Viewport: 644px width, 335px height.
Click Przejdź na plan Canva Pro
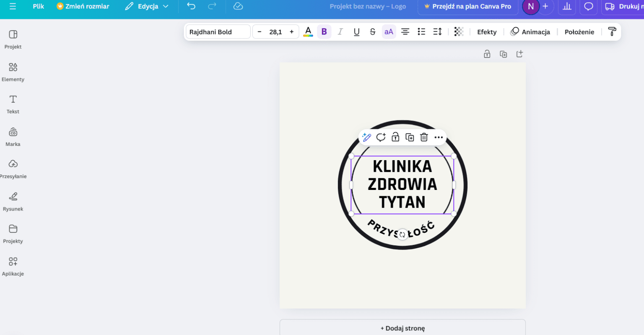pyautogui.click(x=467, y=6)
